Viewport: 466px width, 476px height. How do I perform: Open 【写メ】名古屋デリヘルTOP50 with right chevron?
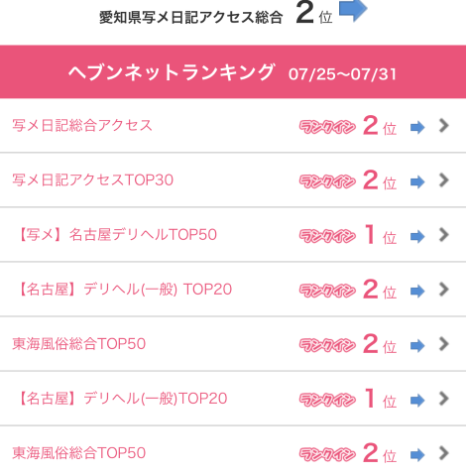pyautogui.click(x=444, y=235)
